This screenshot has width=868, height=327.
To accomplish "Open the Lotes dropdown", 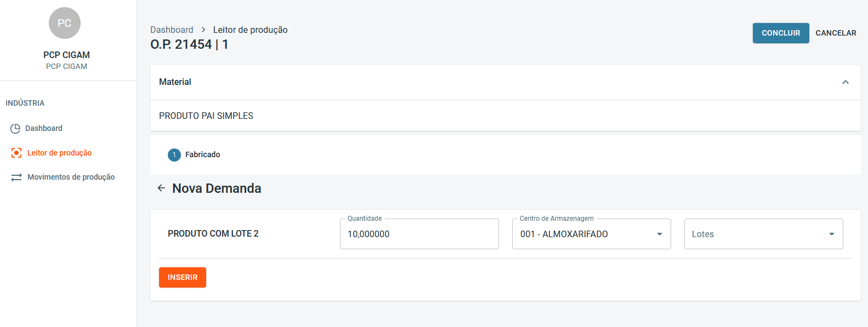I will pyautogui.click(x=763, y=234).
